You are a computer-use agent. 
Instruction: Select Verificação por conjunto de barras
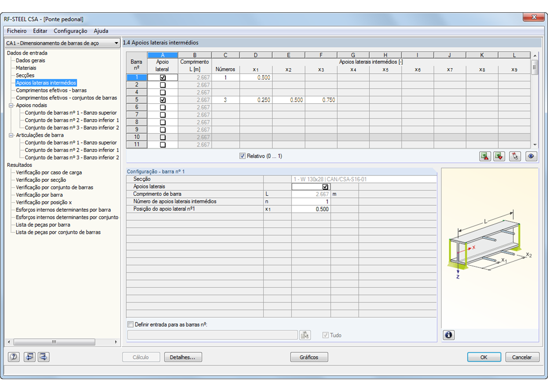point(55,187)
